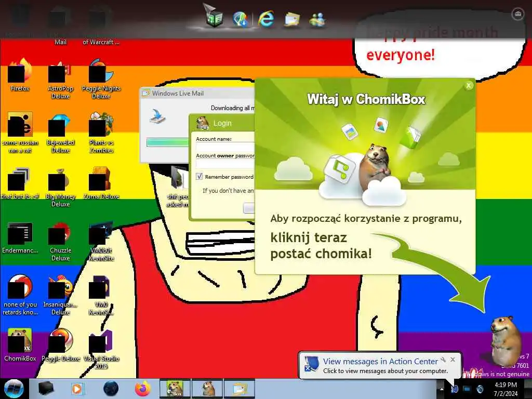Click the black folder icon in taskbar

tap(46, 389)
